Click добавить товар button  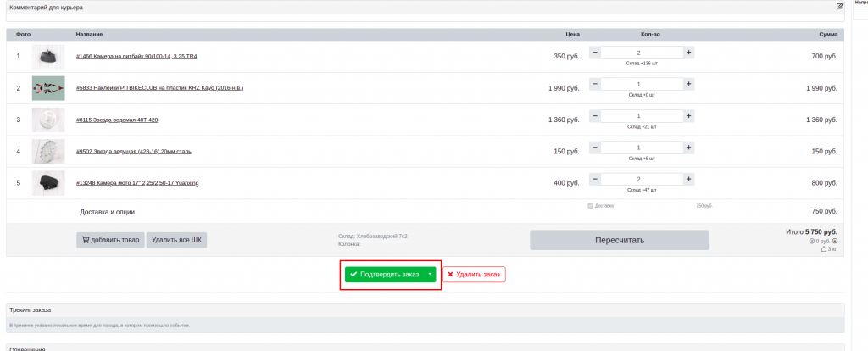[x=110, y=240]
